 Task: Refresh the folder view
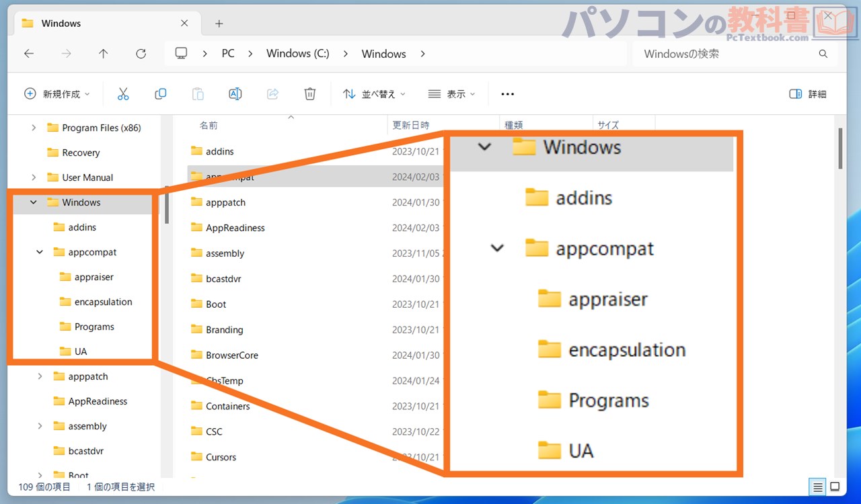click(x=141, y=53)
